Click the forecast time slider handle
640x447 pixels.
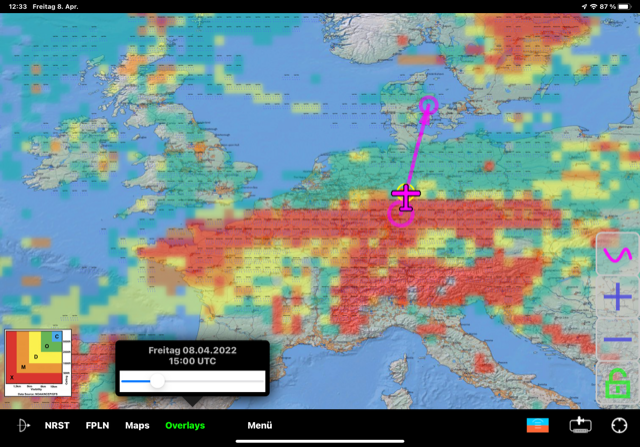click(157, 381)
